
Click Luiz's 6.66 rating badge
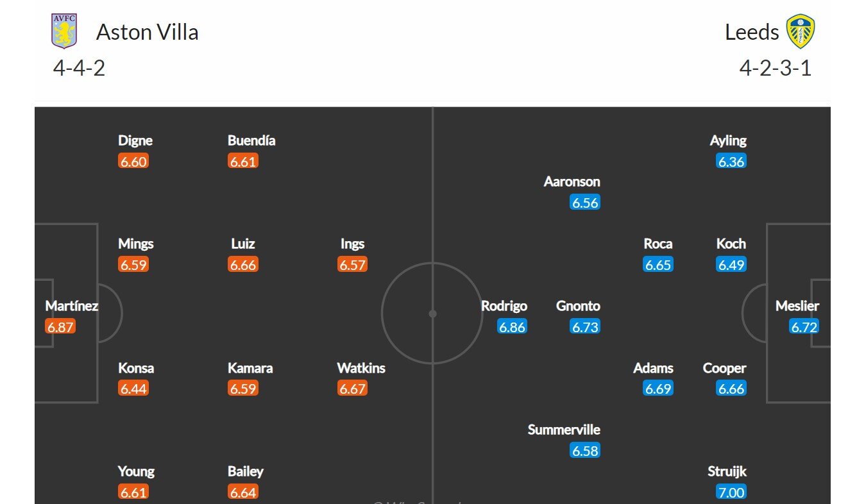click(x=243, y=264)
